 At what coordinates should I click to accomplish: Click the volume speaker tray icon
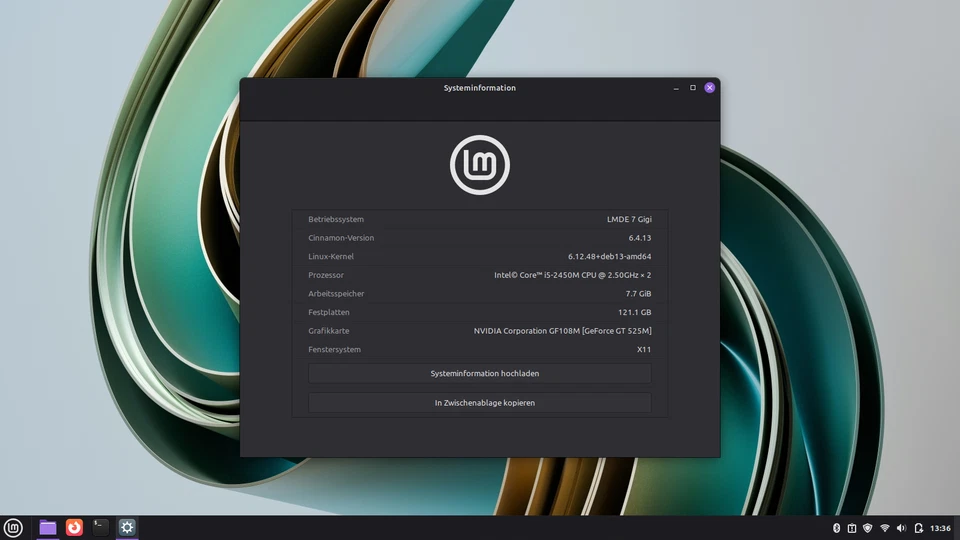tap(901, 528)
